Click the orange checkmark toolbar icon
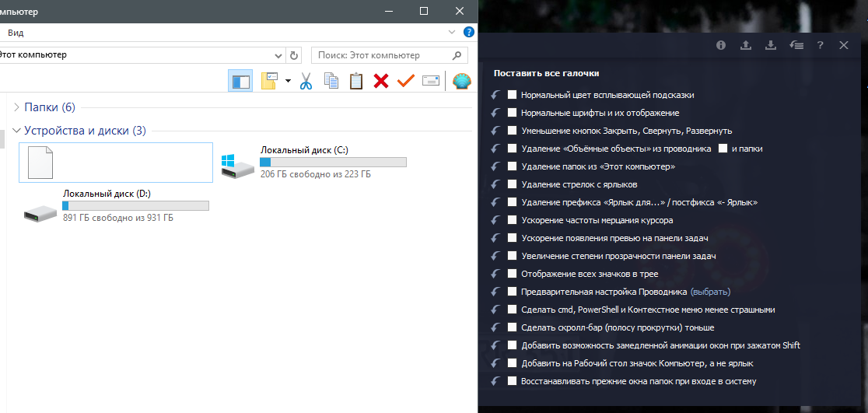The width and height of the screenshot is (868, 413). [x=405, y=81]
